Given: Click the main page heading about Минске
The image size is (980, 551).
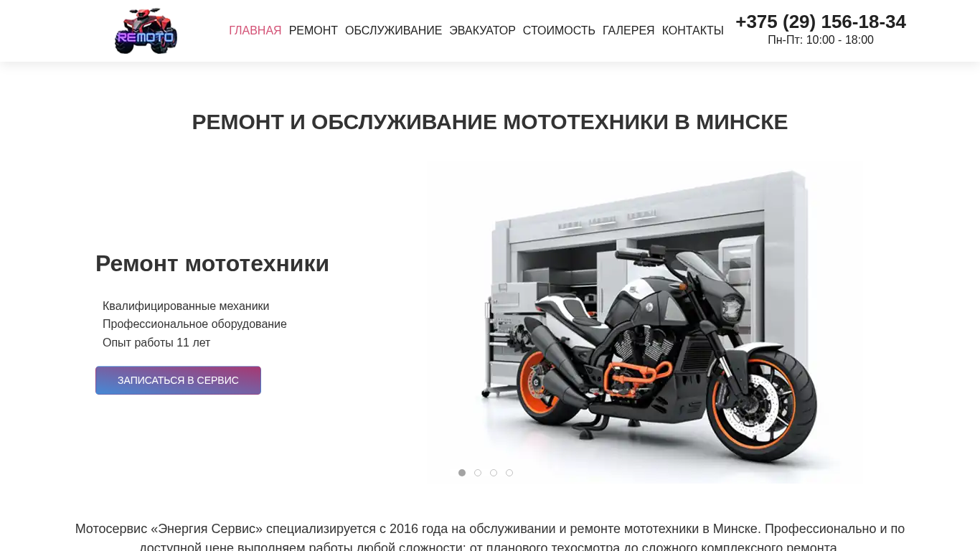Looking at the screenshot, I should (x=490, y=122).
